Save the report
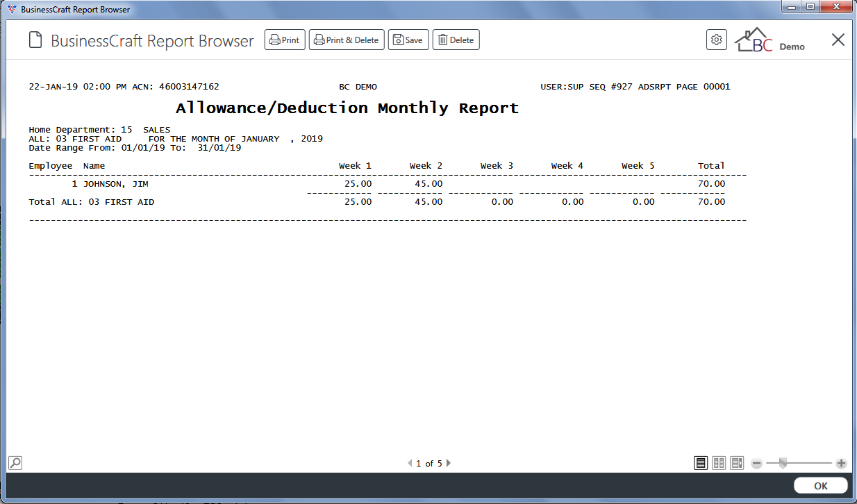 [x=408, y=40]
